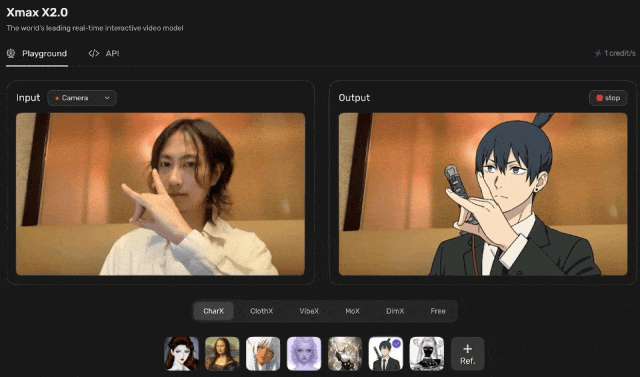Click the lightning credits icon
This screenshot has height=377, width=640.
click(x=598, y=53)
